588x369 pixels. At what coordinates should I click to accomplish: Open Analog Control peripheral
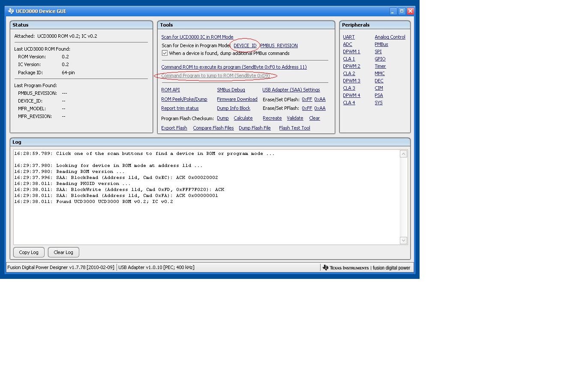[x=390, y=37]
